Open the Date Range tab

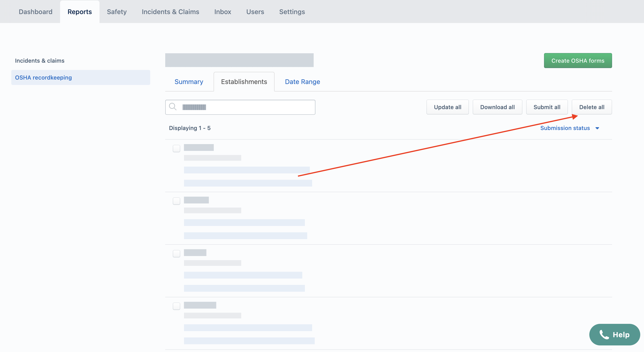[x=302, y=82]
